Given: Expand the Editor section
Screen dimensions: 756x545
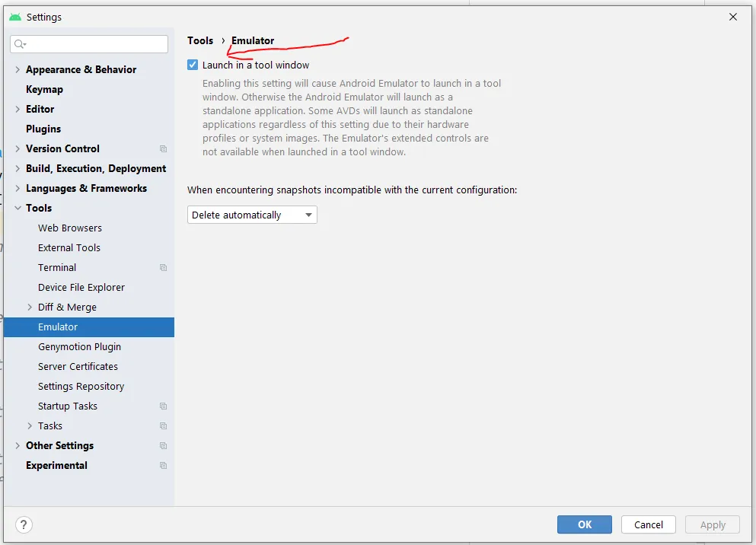Looking at the screenshot, I should pyautogui.click(x=18, y=109).
